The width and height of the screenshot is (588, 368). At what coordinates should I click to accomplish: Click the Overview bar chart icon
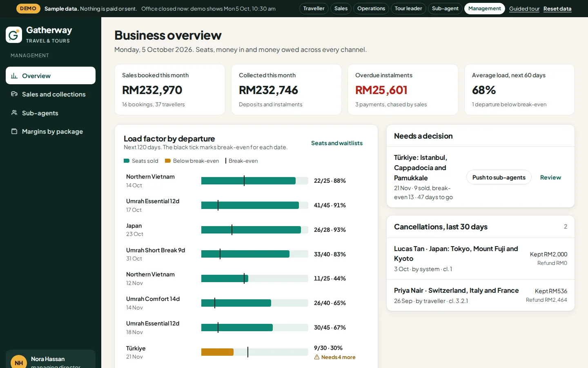tap(14, 76)
